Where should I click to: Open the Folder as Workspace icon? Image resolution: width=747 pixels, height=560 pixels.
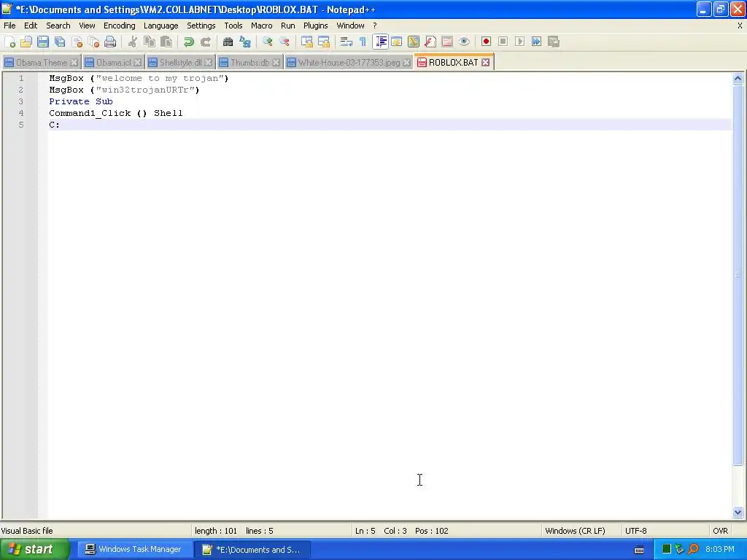(x=447, y=42)
